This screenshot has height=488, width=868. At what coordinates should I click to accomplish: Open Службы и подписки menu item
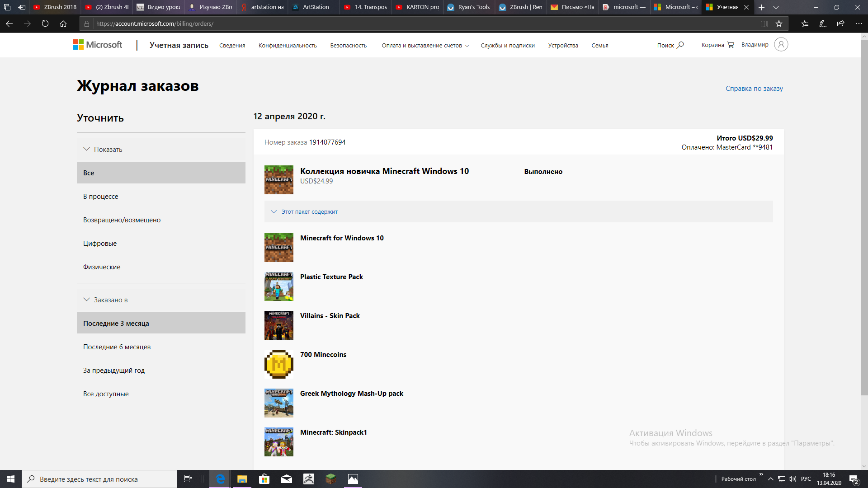tap(508, 46)
